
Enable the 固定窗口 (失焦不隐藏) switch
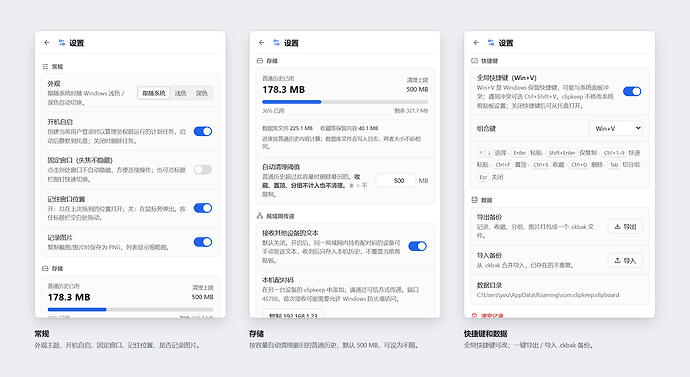203,170
